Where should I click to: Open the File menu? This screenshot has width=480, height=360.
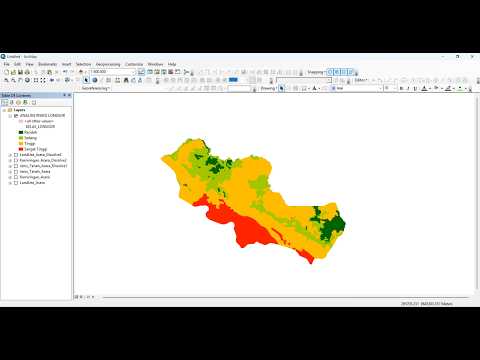click(7, 64)
